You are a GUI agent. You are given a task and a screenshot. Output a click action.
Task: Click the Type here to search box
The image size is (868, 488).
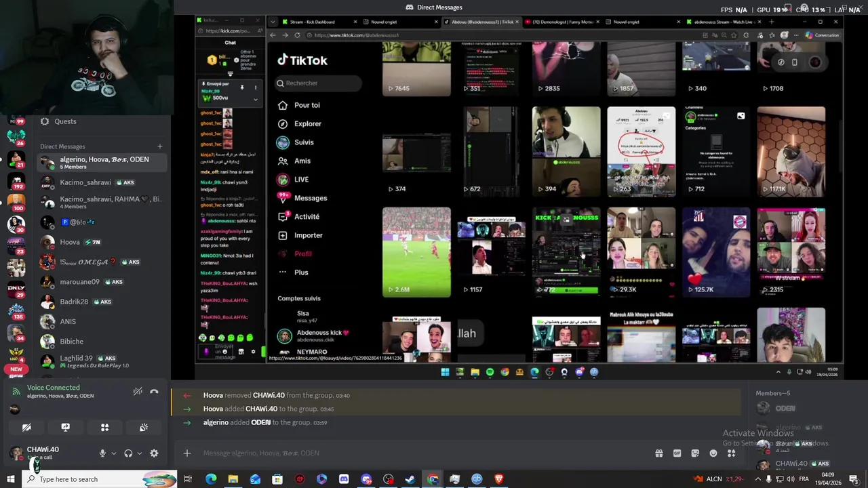[98, 479]
